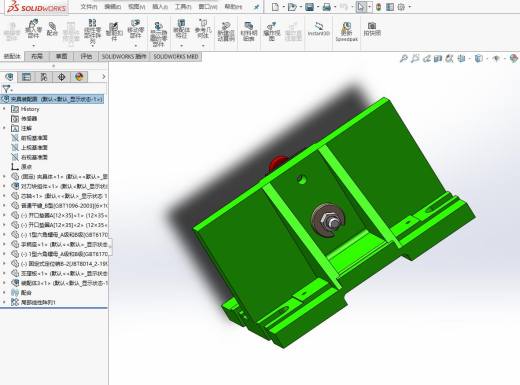520x385 pixels.
Task: Open the Help (帮助) menu
Action: click(233, 7)
